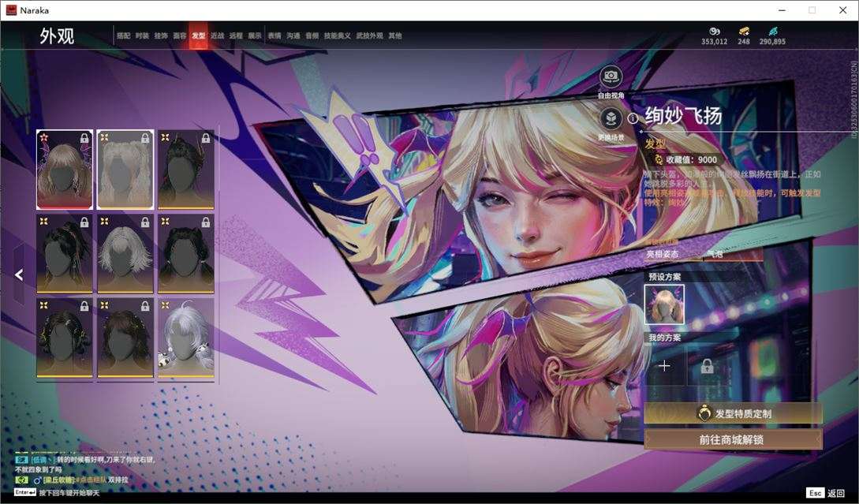Open the 音频 tab
This screenshot has height=504, width=859.
pyautogui.click(x=312, y=35)
